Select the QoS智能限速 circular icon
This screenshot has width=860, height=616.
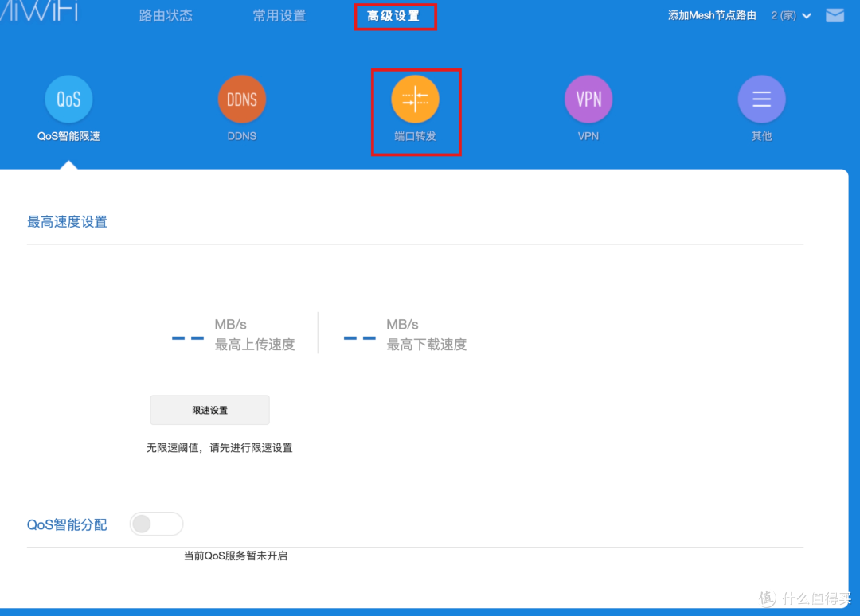68,99
